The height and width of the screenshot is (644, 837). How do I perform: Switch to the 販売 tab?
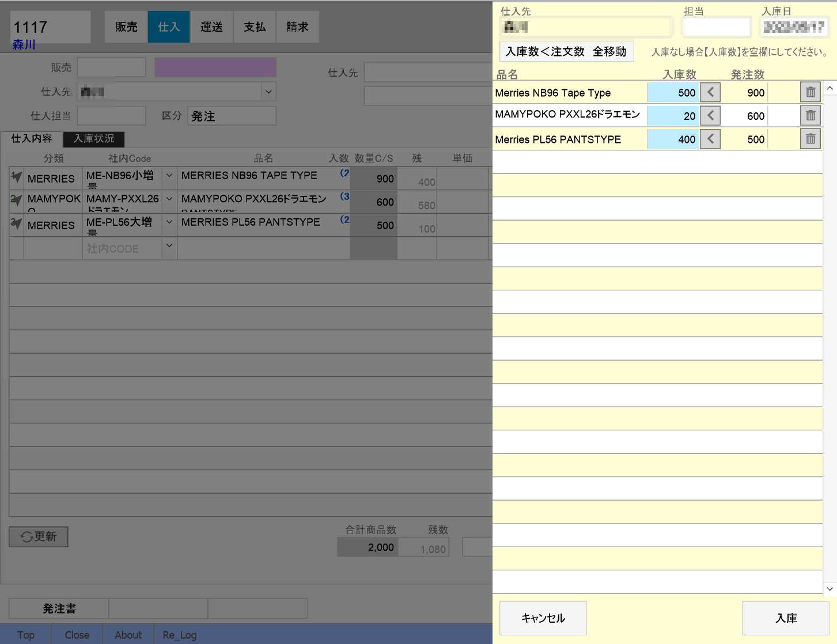tap(126, 27)
